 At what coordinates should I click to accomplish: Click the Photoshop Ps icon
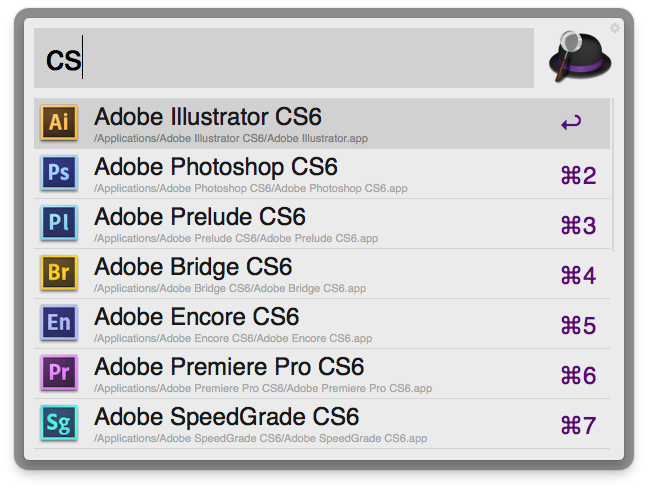click(x=59, y=173)
